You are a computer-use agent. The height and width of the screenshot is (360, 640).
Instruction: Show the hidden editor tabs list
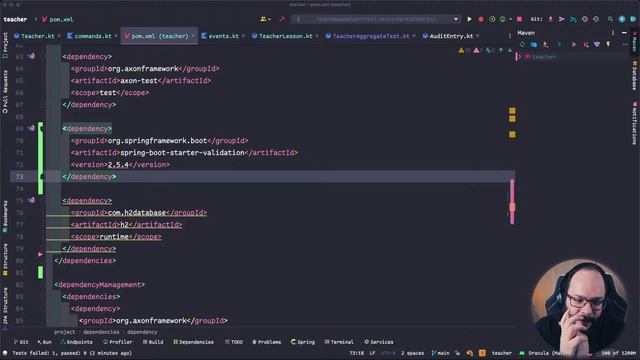click(509, 36)
